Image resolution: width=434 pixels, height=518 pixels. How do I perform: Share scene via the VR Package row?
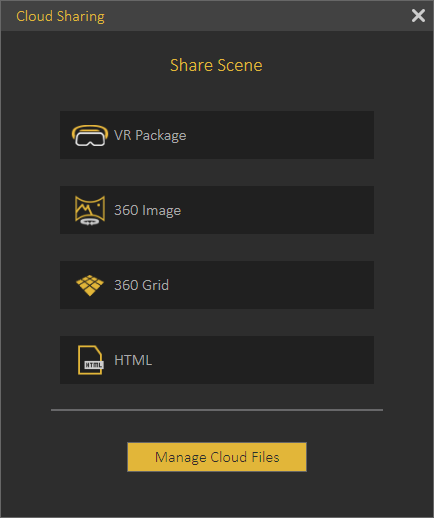[217, 135]
